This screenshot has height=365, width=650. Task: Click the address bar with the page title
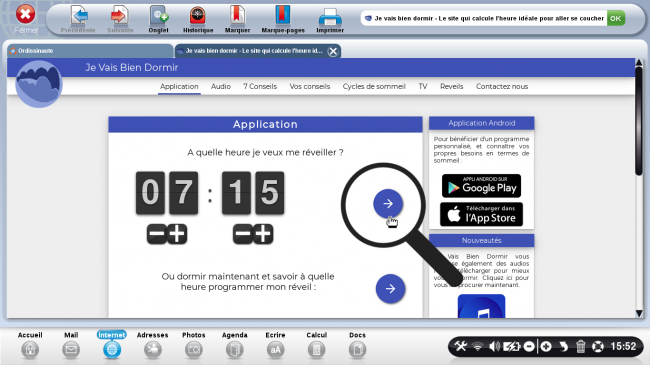point(483,18)
